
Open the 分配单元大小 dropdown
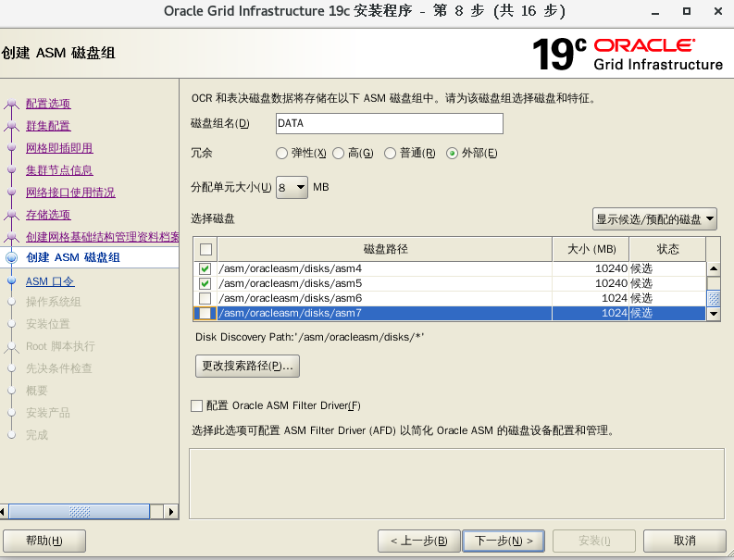click(292, 187)
